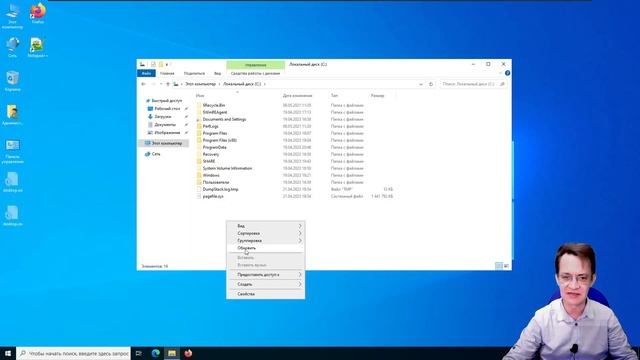Select the Recovery folder
The image size is (640, 360).
211,154
